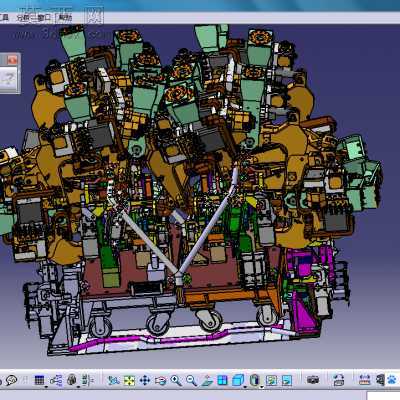
Task: Click the tree structure icon
Action: [x=56, y=380]
